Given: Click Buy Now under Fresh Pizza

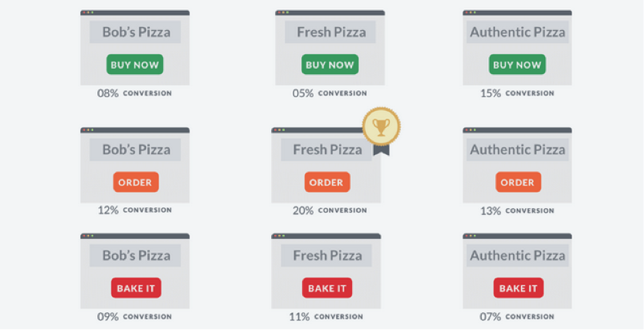Looking at the screenshot, I should point(330,65).
